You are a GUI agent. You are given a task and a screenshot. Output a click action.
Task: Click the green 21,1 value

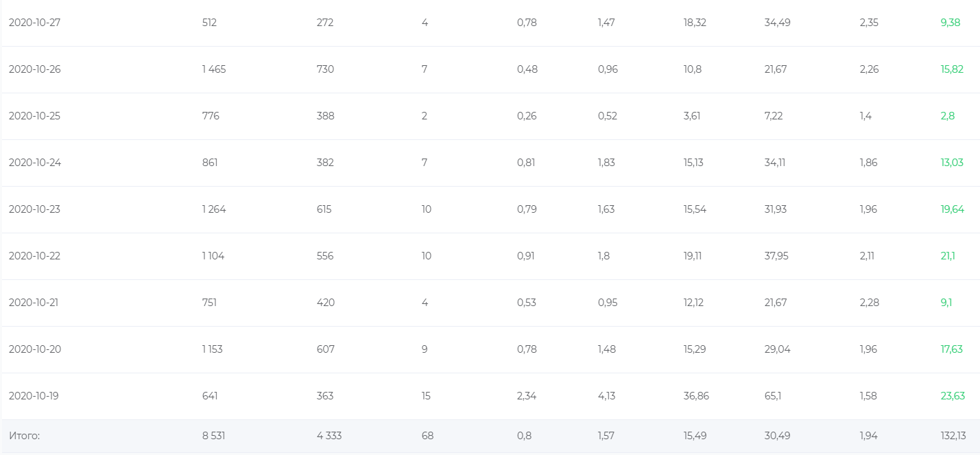948,256
